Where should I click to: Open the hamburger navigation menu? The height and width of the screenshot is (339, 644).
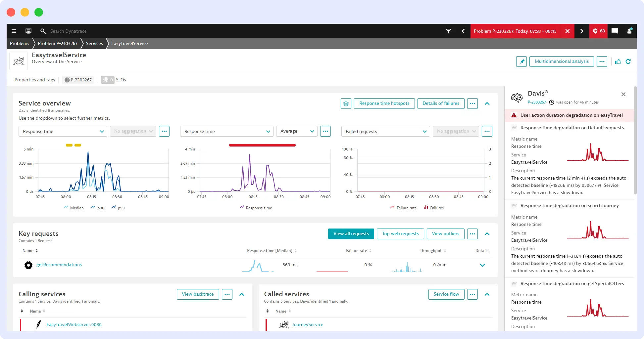click(x=14, y=31)
